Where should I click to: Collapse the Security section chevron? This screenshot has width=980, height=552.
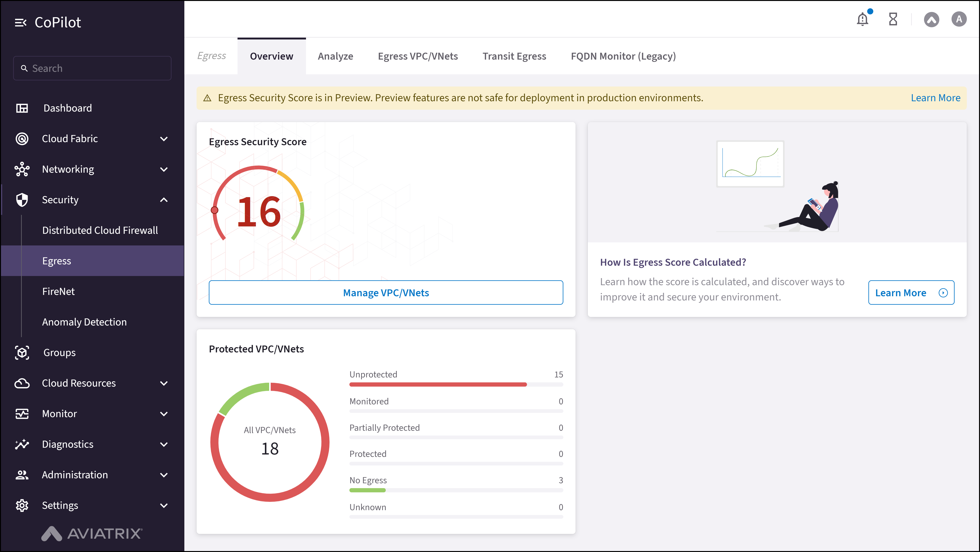[164, 200]
